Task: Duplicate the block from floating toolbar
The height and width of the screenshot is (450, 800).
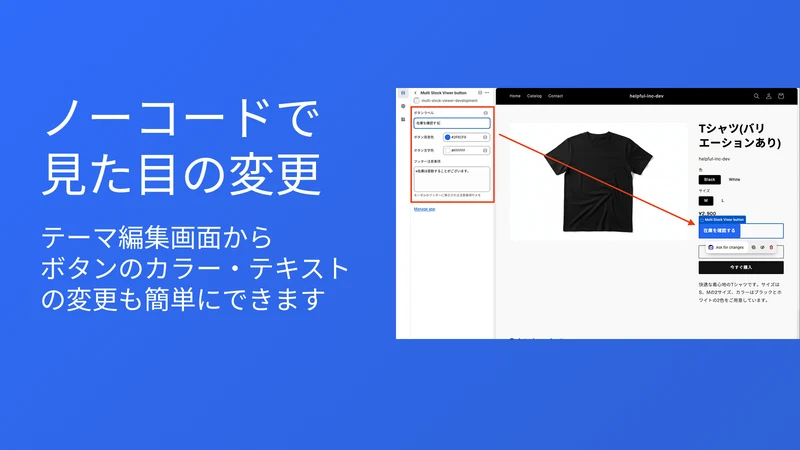Action: (x=754, y=247)
